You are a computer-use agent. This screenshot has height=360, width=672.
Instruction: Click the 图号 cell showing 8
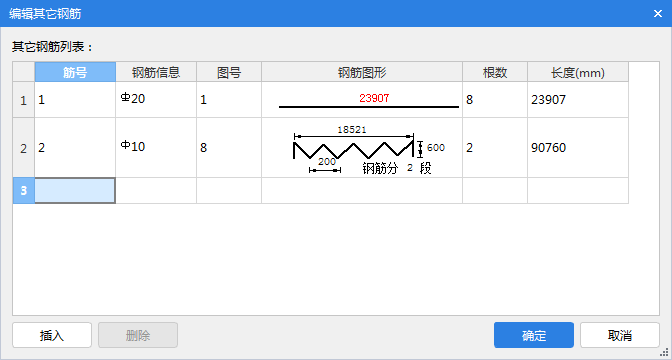pyautogui.click(x=229, y=148)
